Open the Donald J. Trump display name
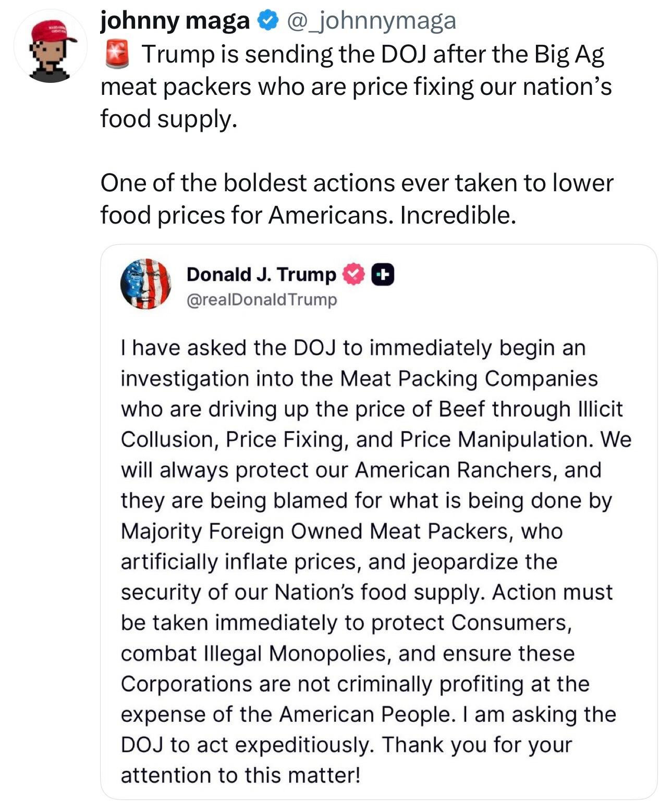 (x=261, y=275)
